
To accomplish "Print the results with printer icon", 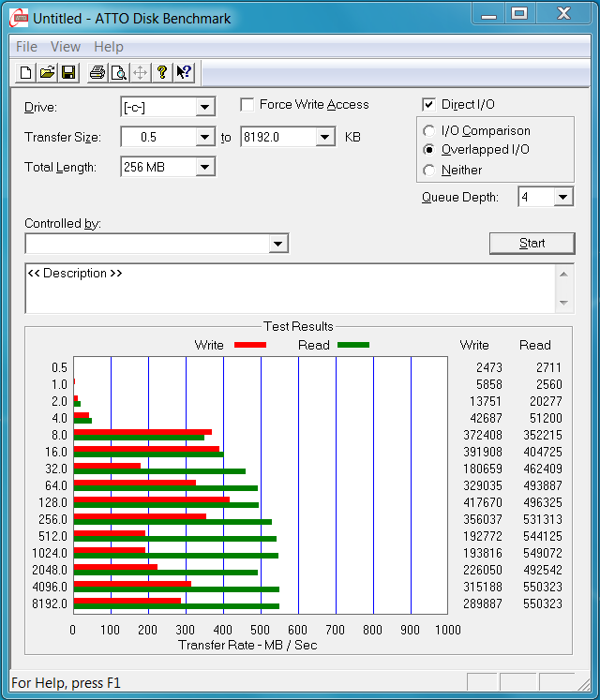I will point(97,72).
